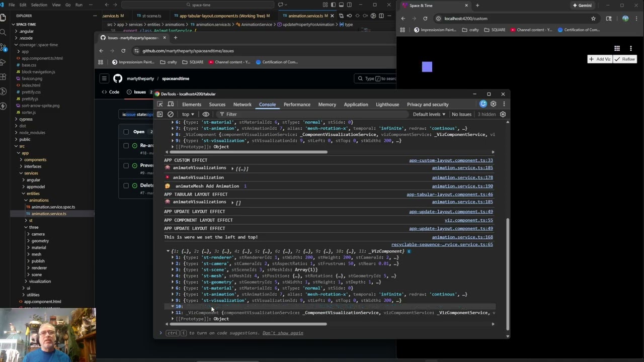Toggle the console sidebar panel icon
Viewport: 644px width, 362px height.
point(160,114)
